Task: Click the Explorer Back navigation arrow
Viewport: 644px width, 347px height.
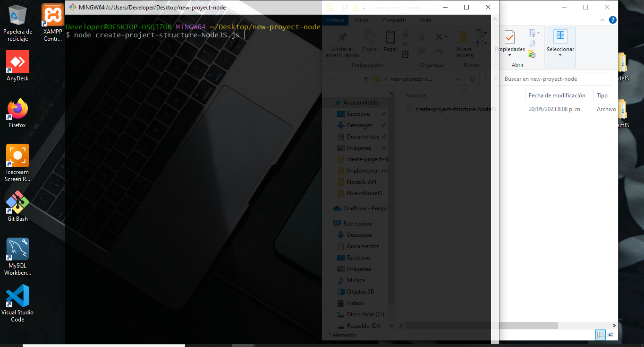Action: pyautogui.click(x=331, y=79)
